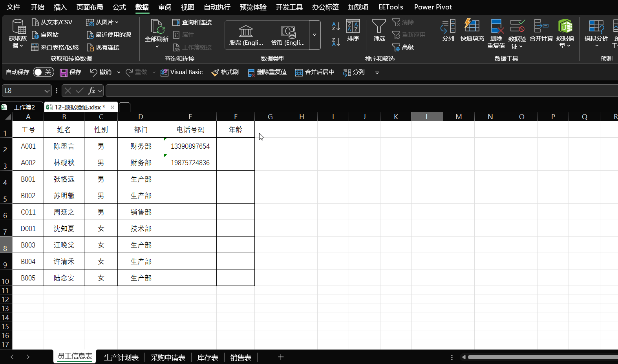Image resolution: width=618 pixels, height=364 pixels.
Task: Click Sort A to Z ascending icon
Action: pyautogui.click(x=336, y=26)
